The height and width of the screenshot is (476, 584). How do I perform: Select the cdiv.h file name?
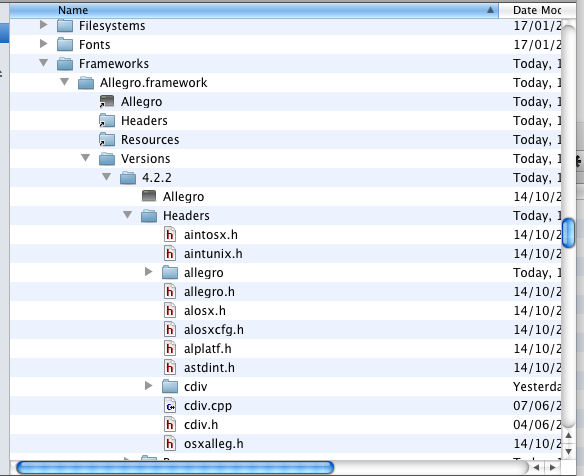pyautogui.click(x=201, y=425)
